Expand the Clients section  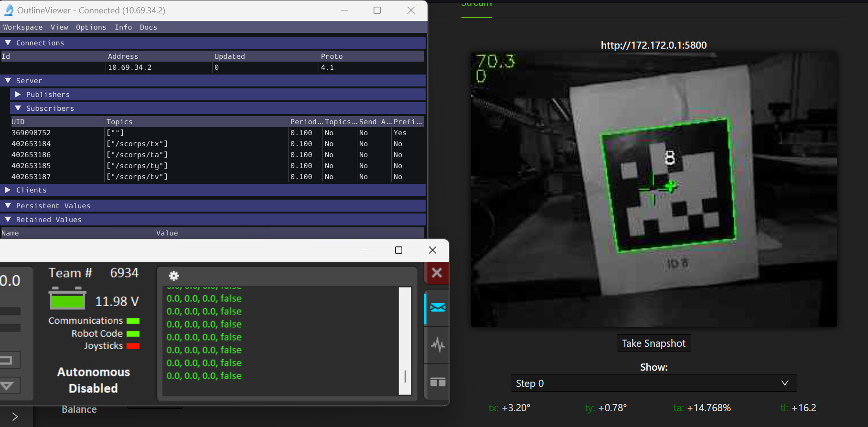point(8,190)
